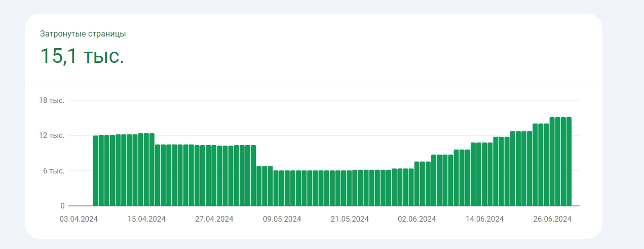Screen dimensions: 644x249
Task: Select the 15,1 тыс. total value
Action: pos(82,56)
